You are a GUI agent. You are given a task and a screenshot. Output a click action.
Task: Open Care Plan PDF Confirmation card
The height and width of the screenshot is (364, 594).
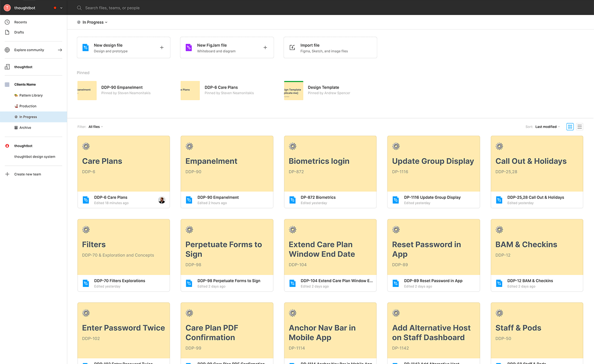[x=227, y=333]
